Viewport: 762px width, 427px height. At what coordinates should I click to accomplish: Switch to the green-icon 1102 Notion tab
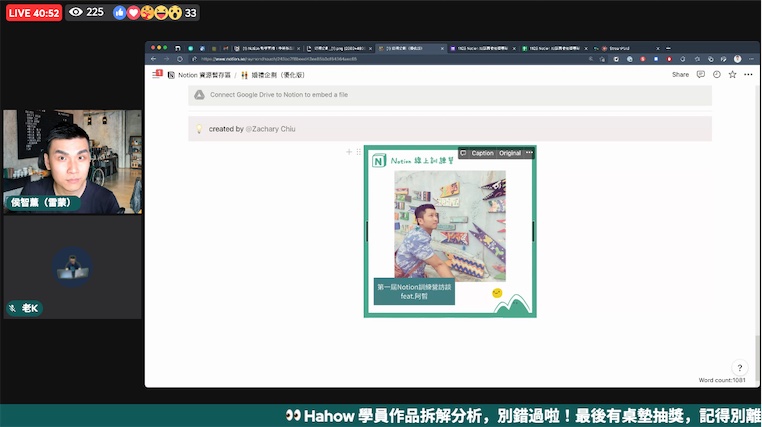[555, 49]
